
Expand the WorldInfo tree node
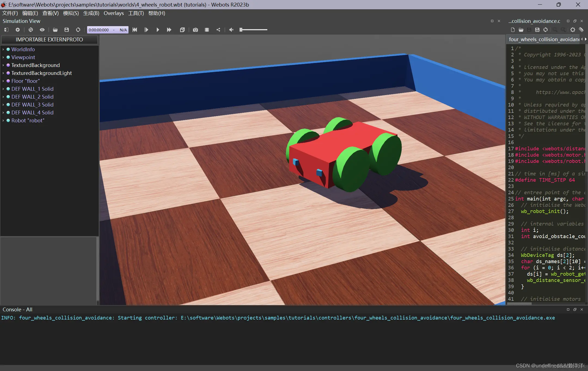pos(3,49)
